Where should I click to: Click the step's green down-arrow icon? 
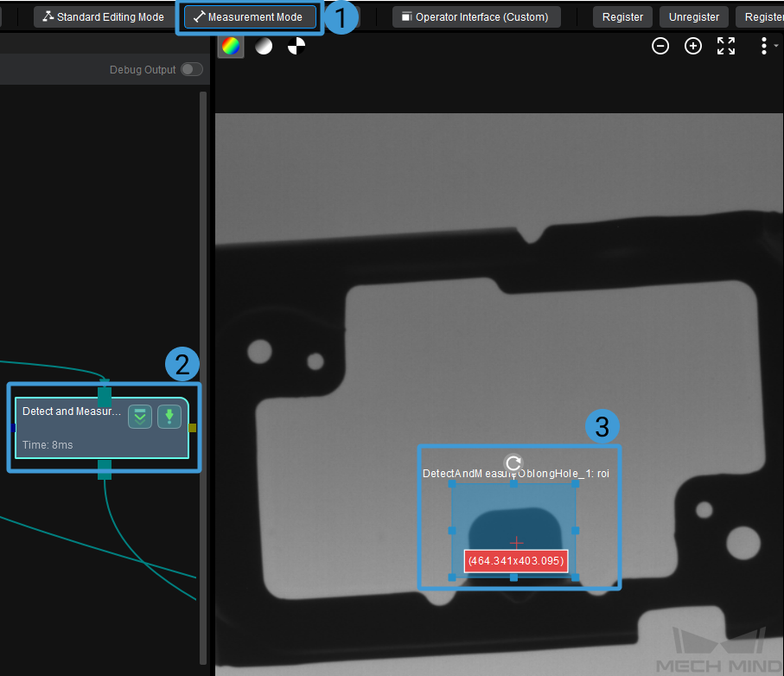[169, 417]
